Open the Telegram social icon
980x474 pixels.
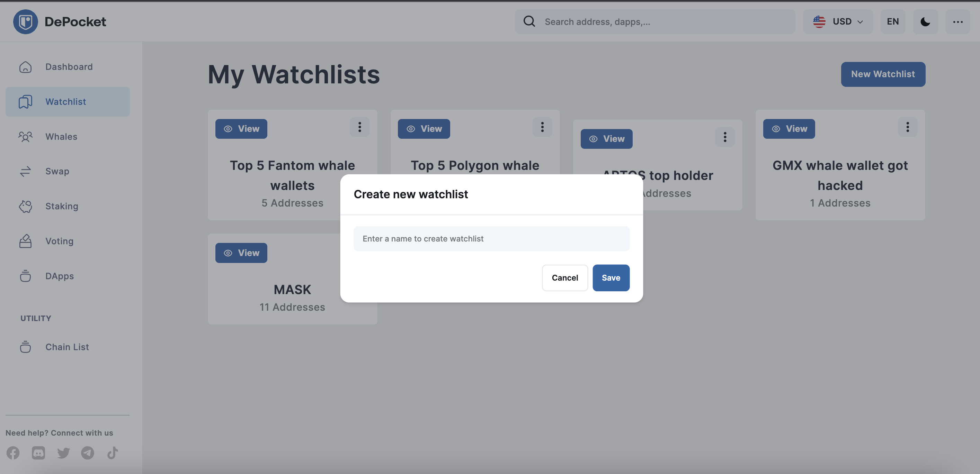[x=88, y=453]
